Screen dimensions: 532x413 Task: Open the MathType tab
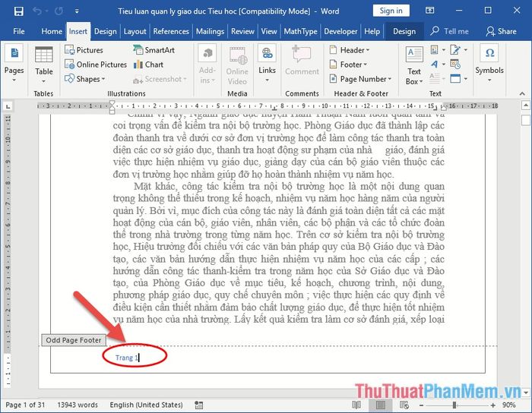pyautogui.click(x=301, y=32)
